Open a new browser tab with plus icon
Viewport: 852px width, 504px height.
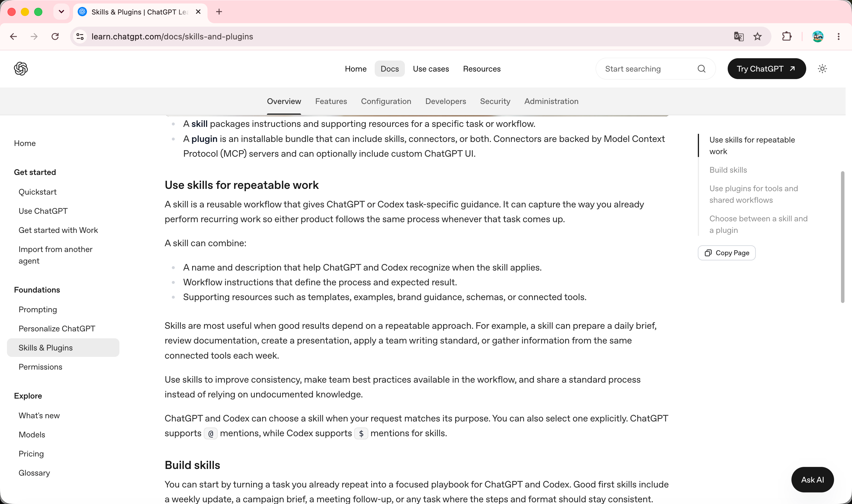click(219, 12)
